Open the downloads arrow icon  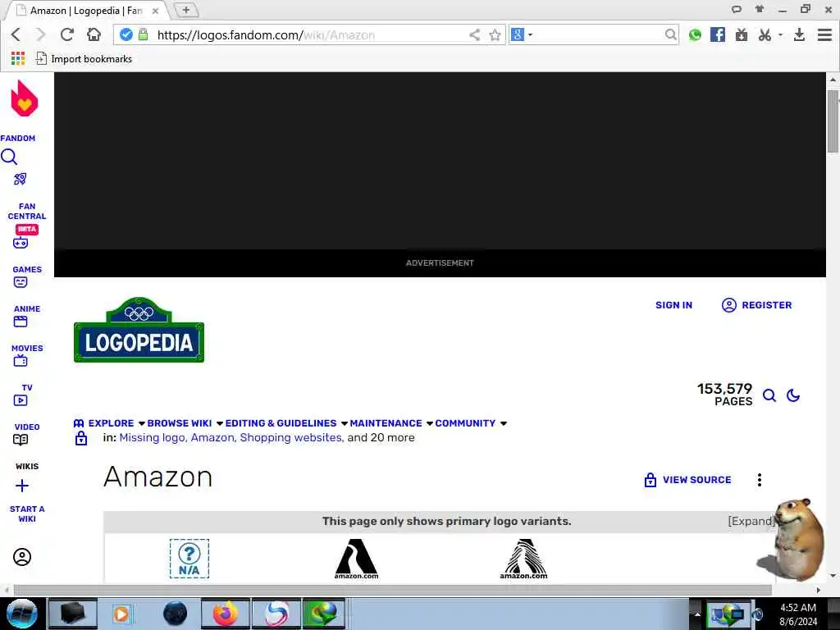[x=799, y=34]
